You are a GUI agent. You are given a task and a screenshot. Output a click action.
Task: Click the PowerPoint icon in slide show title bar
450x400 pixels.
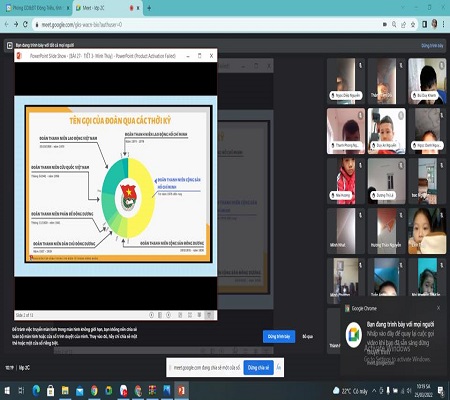[x=19, y=56]
